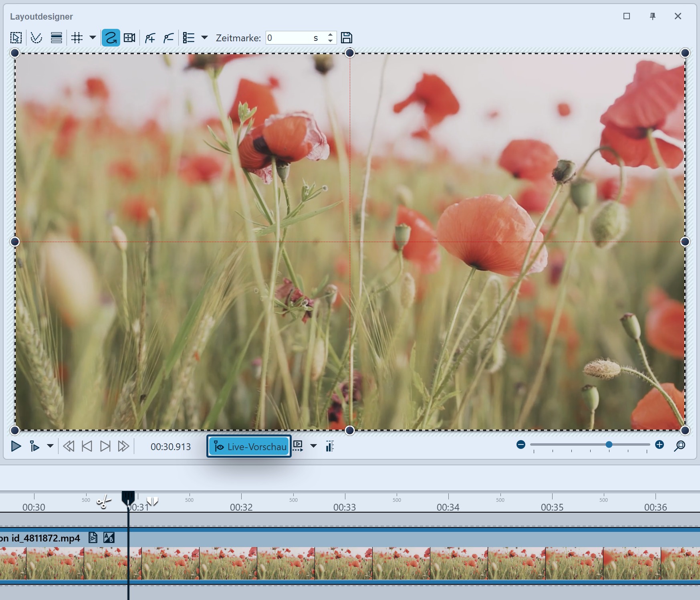
Task: Click the zoom-out minus button
Action: click(x=521, y=445)
